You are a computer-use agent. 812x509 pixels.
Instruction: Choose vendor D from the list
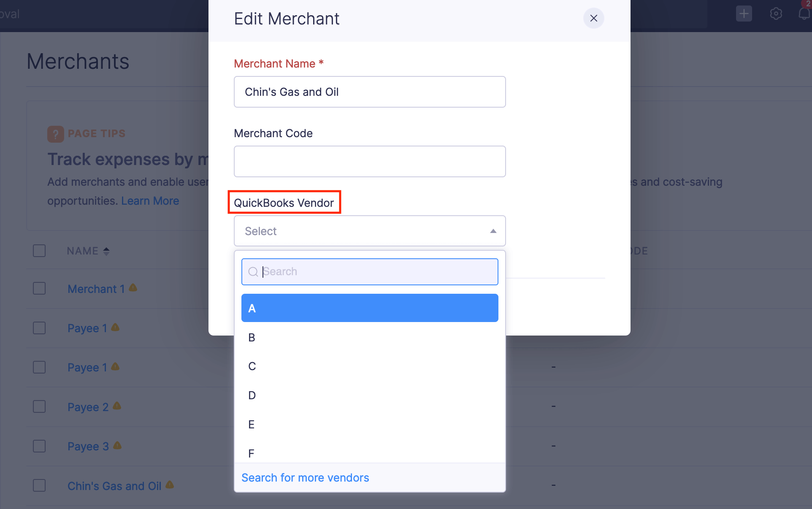370,395
